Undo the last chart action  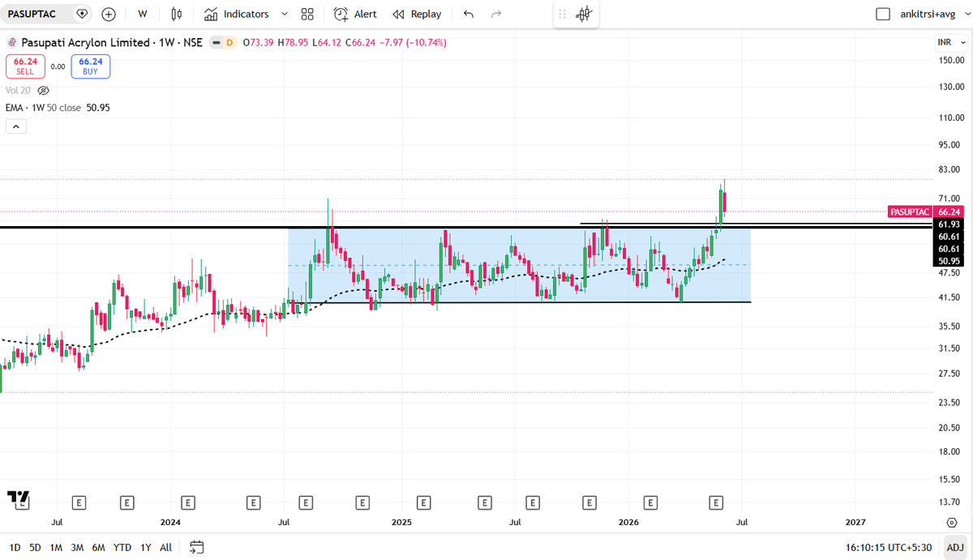[469, 15]
